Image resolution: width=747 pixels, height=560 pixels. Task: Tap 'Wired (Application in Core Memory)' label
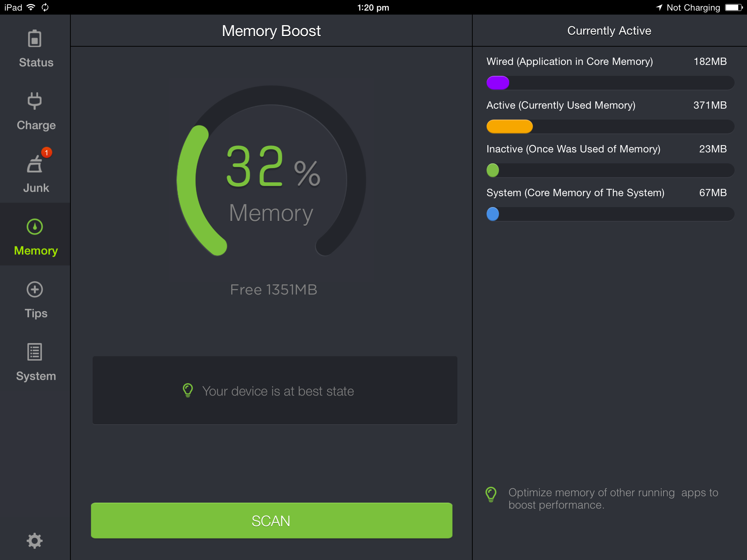coord(570,62)
